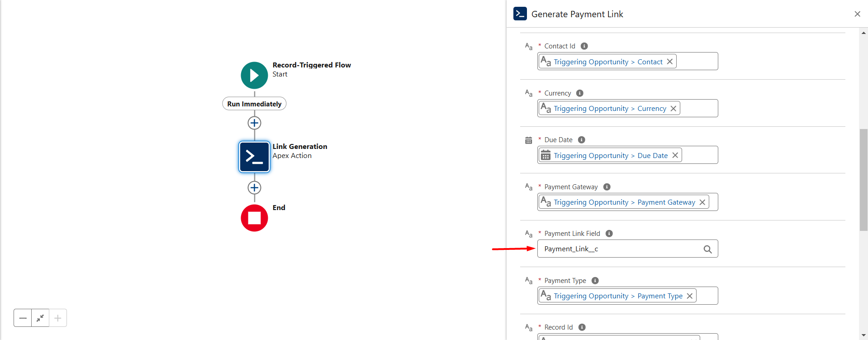The height and width of the screenshot is (340, 868).
Task: Show info tooltip for Currency
Action: (580, 93)
